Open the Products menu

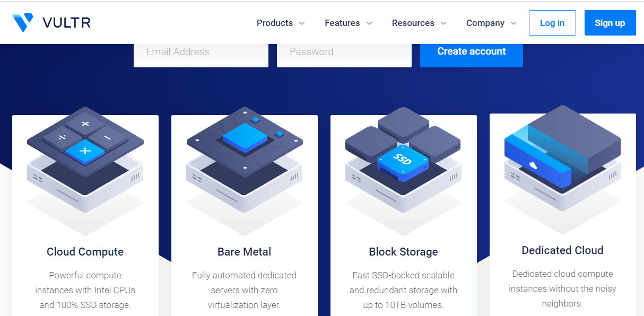tap(275, 23)
